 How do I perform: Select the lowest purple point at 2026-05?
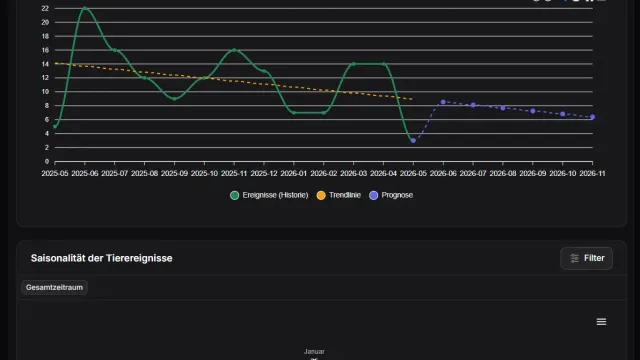tap(413, 140)
